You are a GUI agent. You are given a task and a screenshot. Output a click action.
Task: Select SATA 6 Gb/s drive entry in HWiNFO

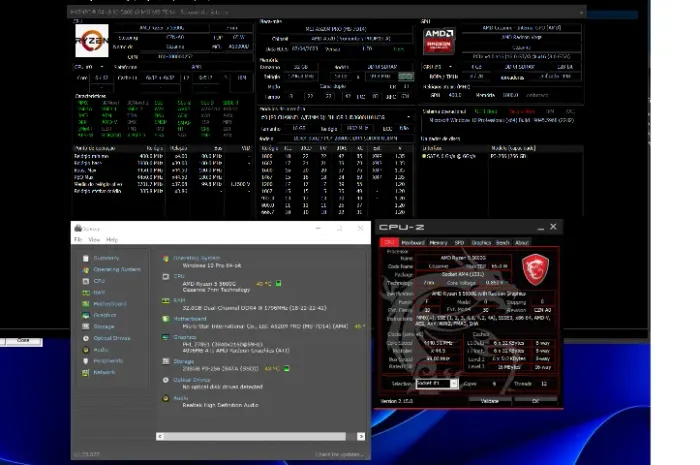pos(451,156)
